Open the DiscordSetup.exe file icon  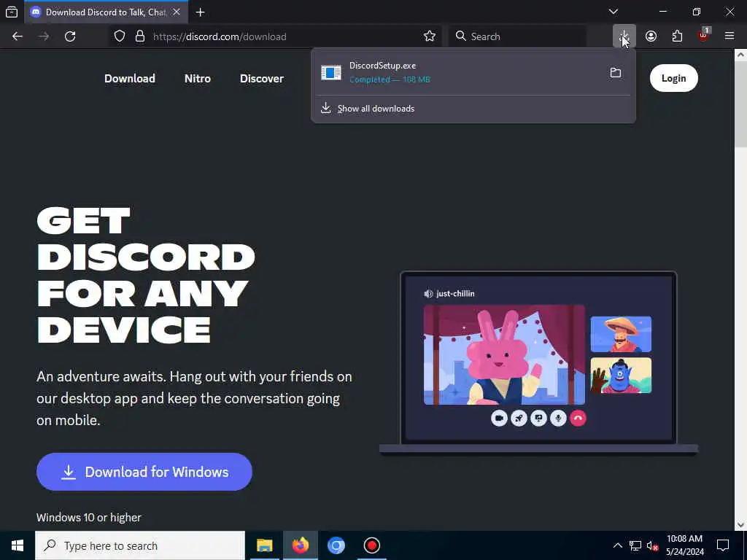pyautogui.click(x=331, y=73)
